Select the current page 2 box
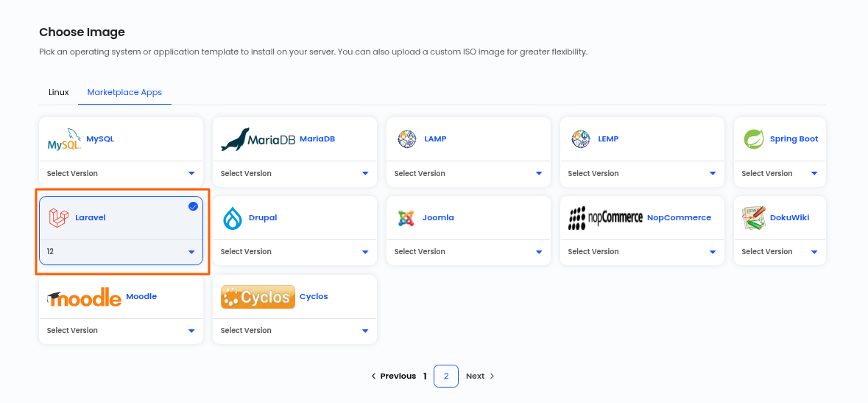Image resolution: width=868 pixels, height=403 pixels. point(446,376)
